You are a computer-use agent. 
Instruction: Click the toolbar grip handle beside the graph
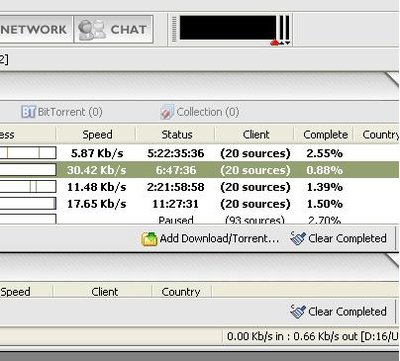174,29
